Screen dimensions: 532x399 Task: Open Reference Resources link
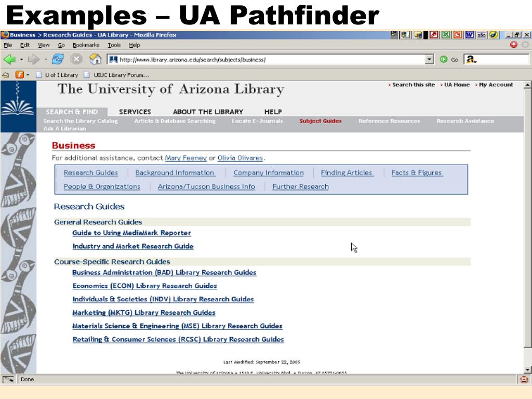coord(389,121)
